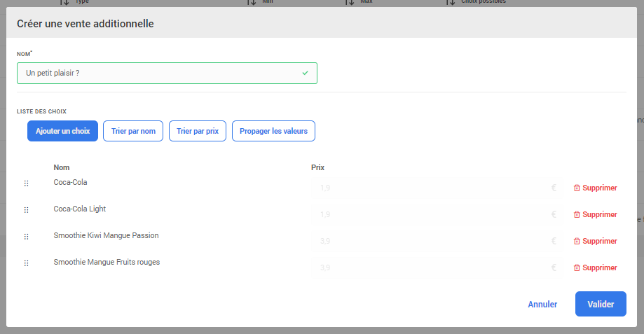Click the Coca-Cola name text
Viewport: 644px width, 334px height.
point(70,182)
